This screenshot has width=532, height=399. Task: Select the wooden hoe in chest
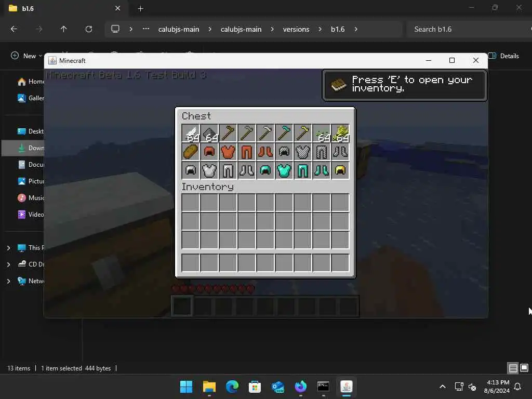point(228,133)
